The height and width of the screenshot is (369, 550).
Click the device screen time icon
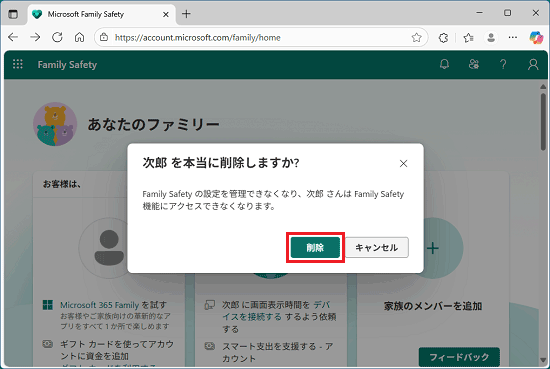coord(209,304)
